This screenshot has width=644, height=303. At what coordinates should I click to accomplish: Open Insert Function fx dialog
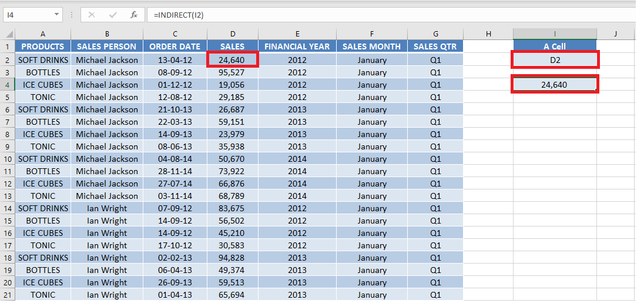click(134, 15)
